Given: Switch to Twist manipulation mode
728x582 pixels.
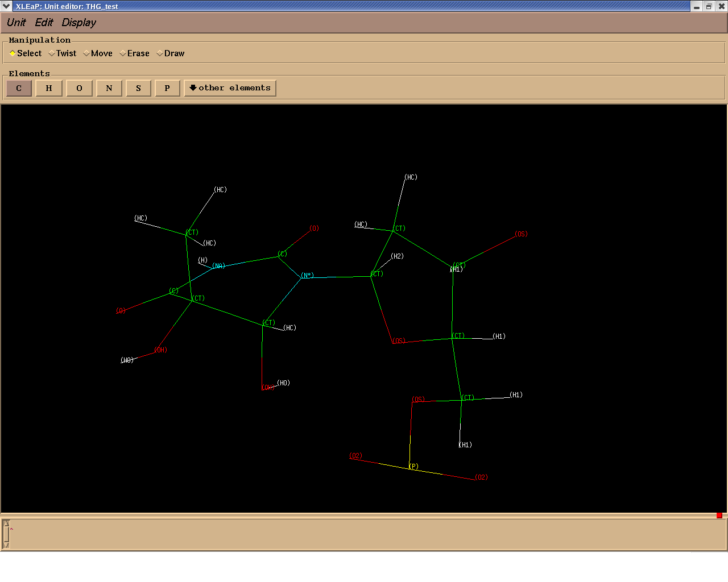Looking at the screenshot, I should coord(63,53).
